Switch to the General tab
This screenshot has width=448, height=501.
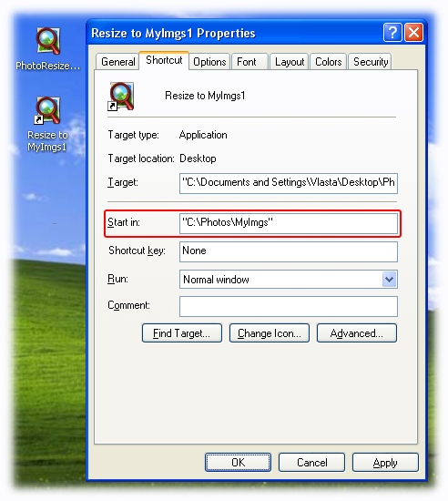point(117,61)
